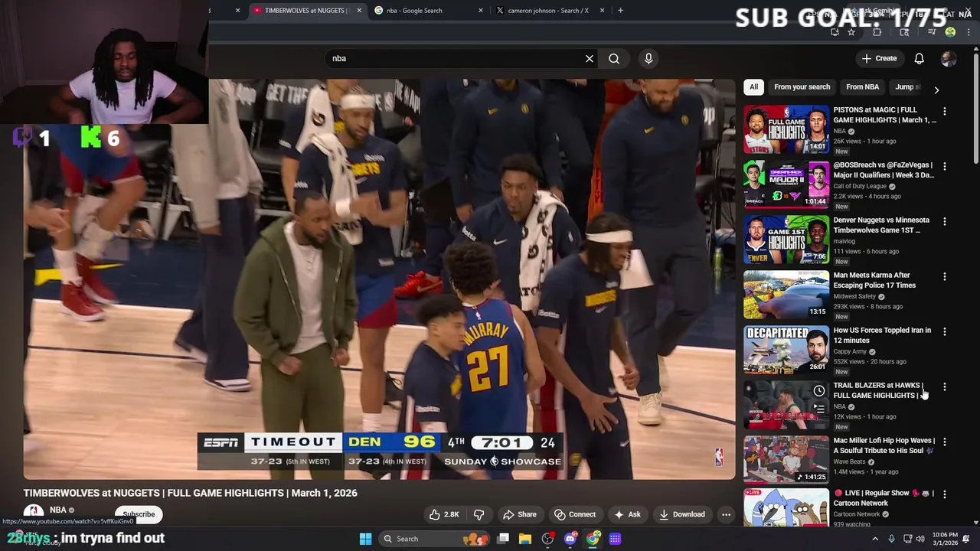The image size is (980, 551).
Task: Open more actions menu under video
Action: click(x=726, y=514)
